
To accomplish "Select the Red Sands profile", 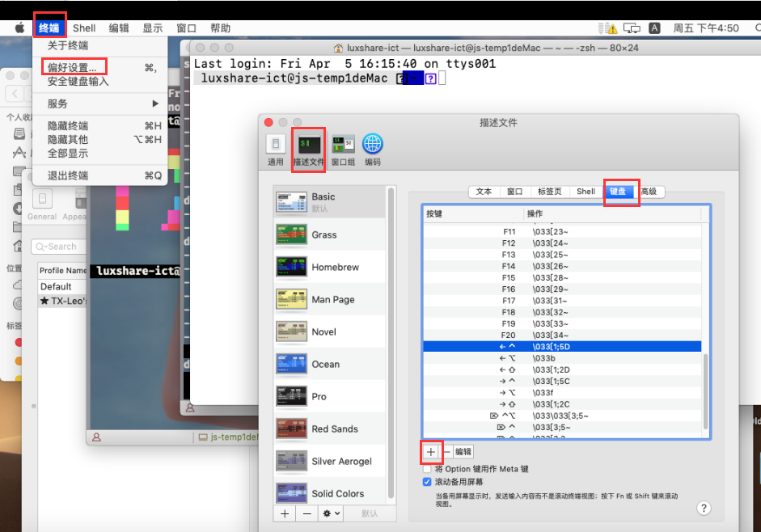I will (x=330, y=429).
